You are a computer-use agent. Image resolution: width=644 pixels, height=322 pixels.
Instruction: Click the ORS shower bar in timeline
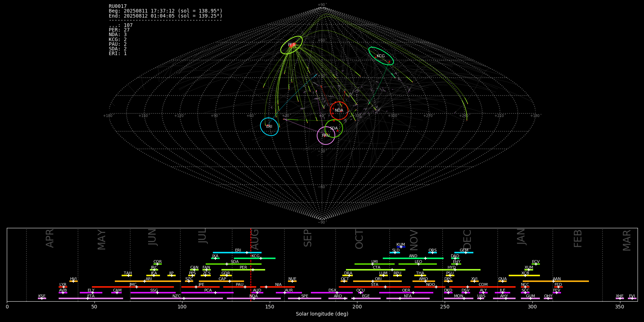[x=433, y=253]
